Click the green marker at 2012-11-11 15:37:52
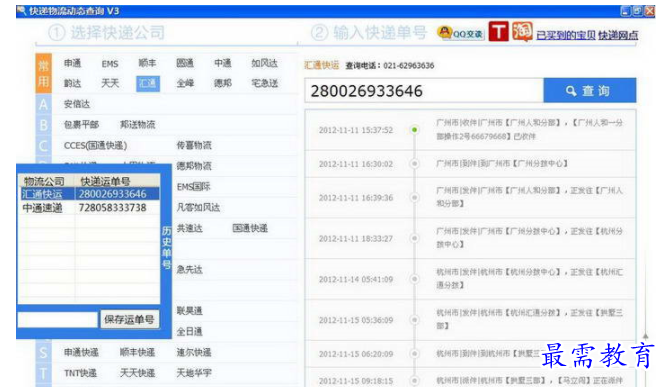This screenshot has height=387, width=663. pos(414,130)
